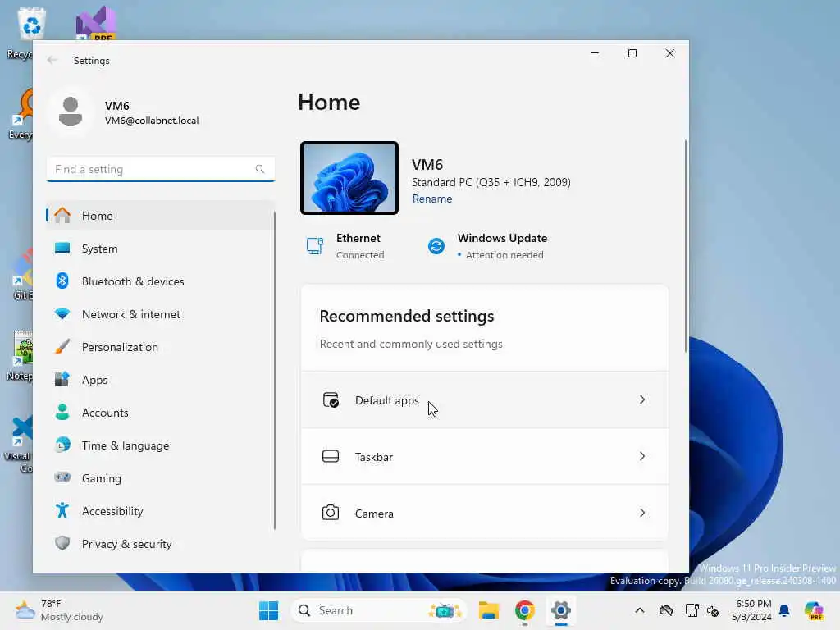
Task: Click the Settings back arrow
Action: (x=52, y=60)
